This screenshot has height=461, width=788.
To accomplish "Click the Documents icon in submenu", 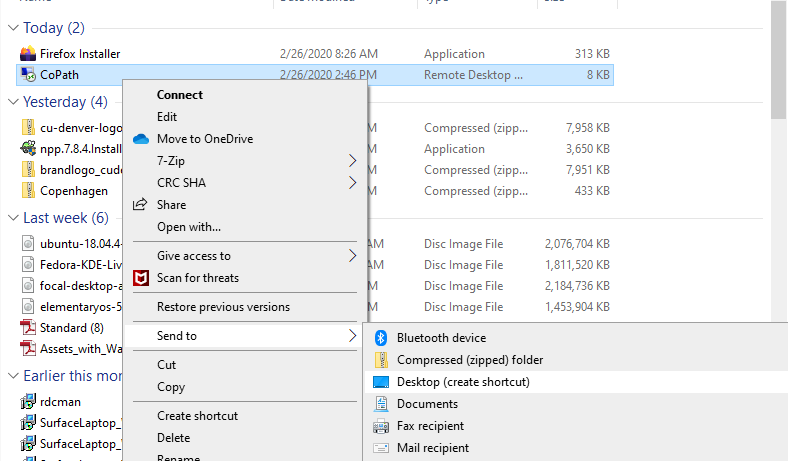I will (x=381, y=404).
